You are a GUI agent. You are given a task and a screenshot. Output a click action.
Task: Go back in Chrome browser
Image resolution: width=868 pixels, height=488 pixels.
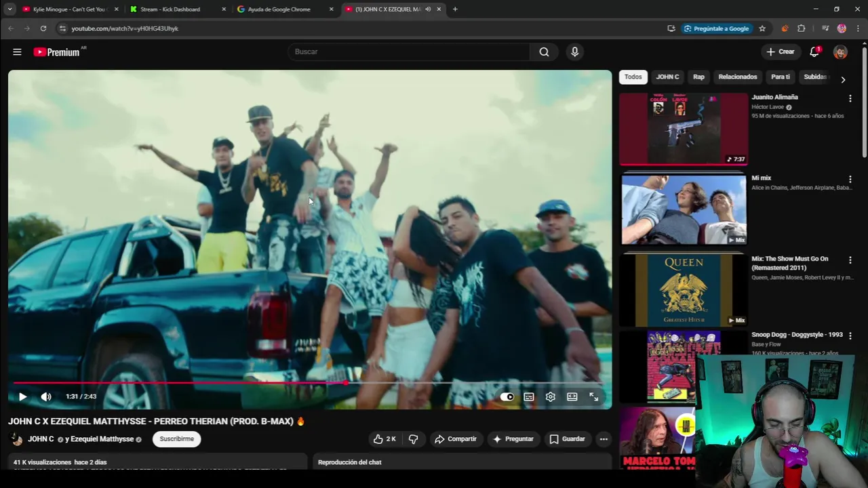click(11, 28)
